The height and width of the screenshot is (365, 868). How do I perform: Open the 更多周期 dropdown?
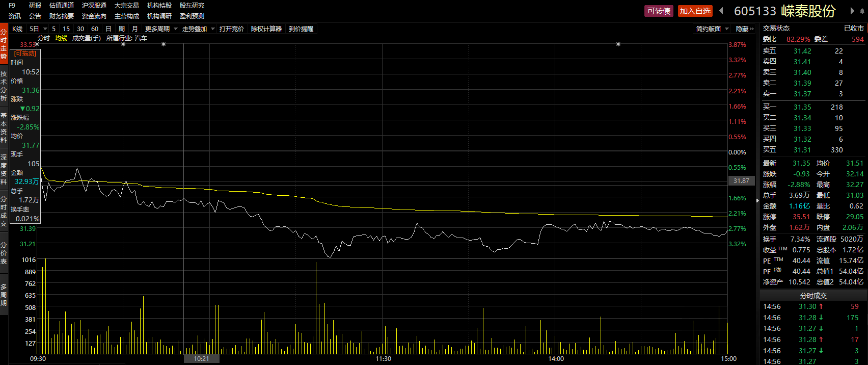[161, 29]
